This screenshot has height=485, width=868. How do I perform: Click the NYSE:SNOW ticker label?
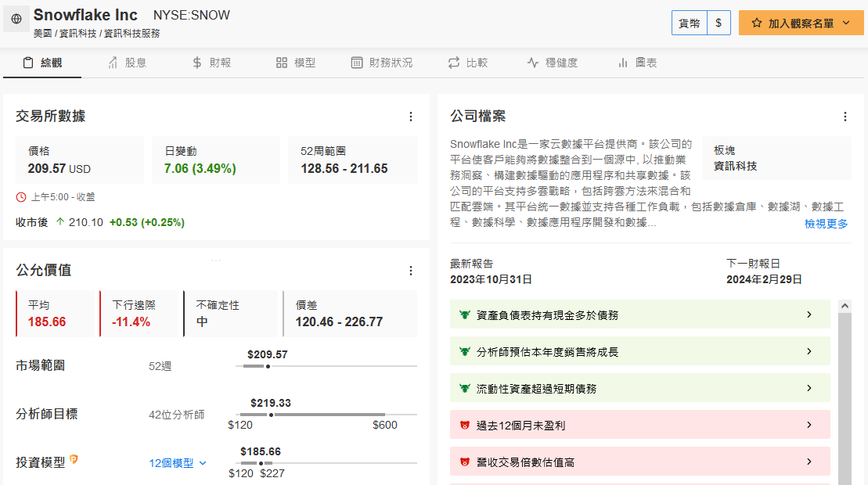coord(192,16)
